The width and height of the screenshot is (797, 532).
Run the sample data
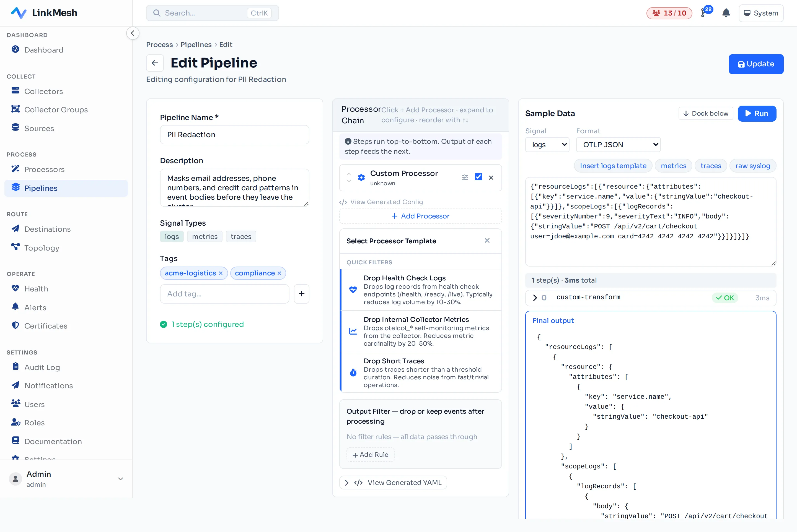[757, 114]
